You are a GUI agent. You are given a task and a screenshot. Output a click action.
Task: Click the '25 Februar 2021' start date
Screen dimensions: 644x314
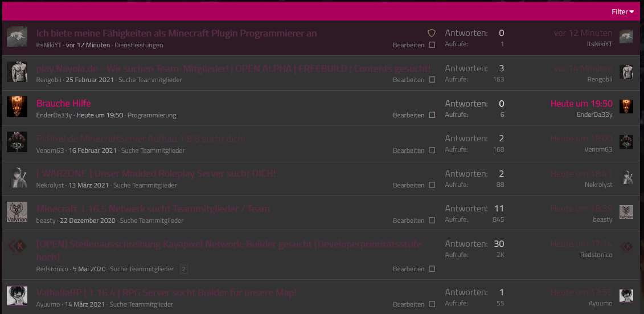(x=89, y=80)
